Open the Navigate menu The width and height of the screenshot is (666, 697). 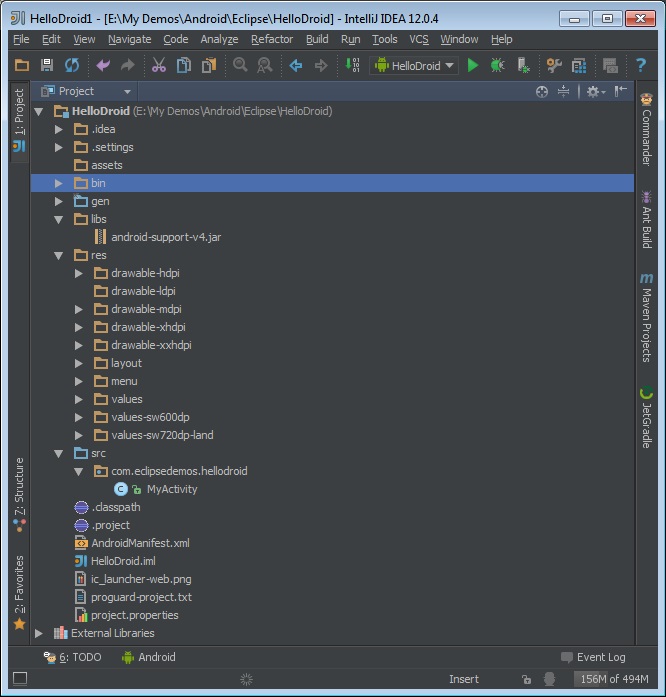tap(129, 40)
